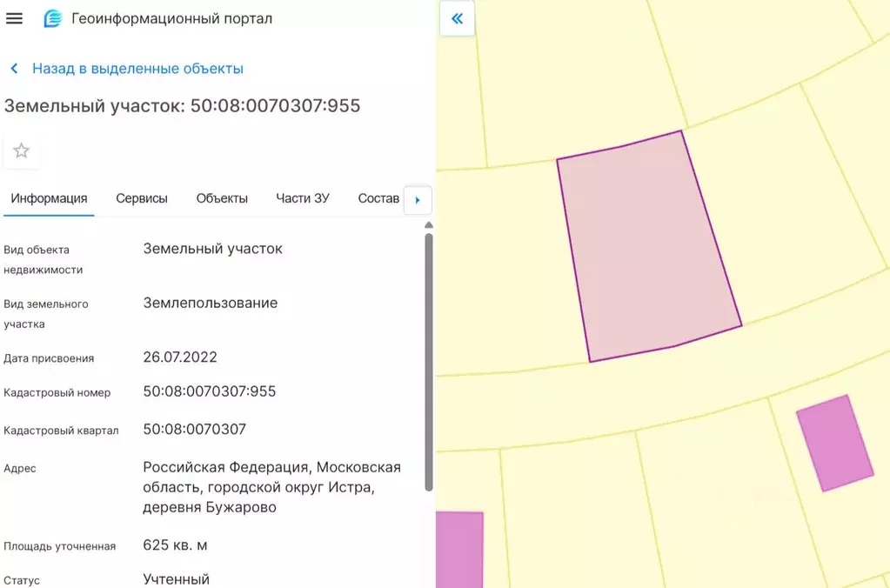Click the info panel vertical scrollbar thumb
The height and width of the screenshot is (588, 890).
point(428,361)
